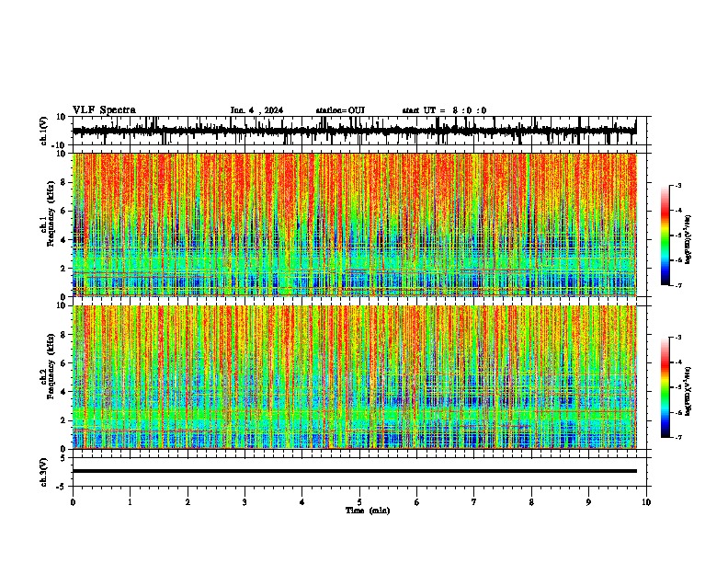Click time-axis tick label "3" at the bottom

(x=245, y=502)
